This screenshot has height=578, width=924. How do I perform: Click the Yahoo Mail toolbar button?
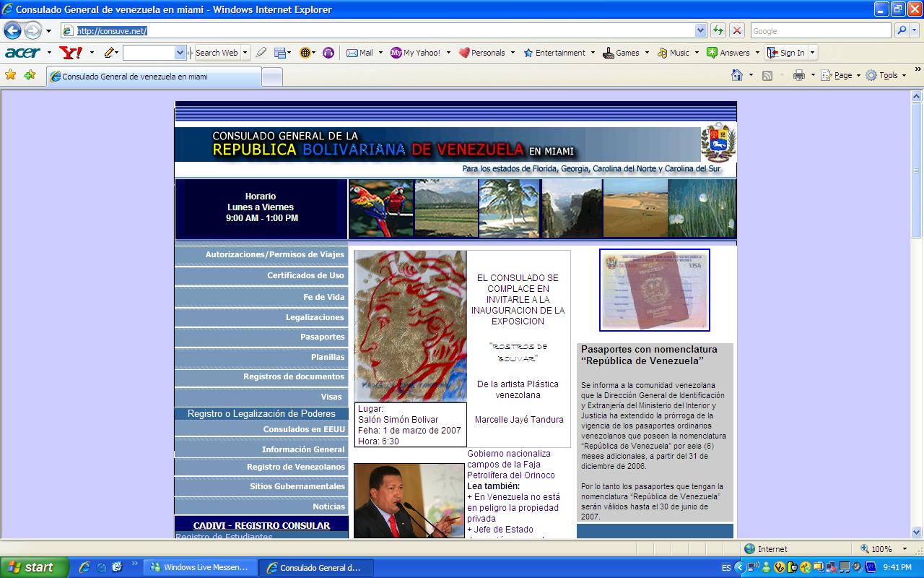coord(360,53)
